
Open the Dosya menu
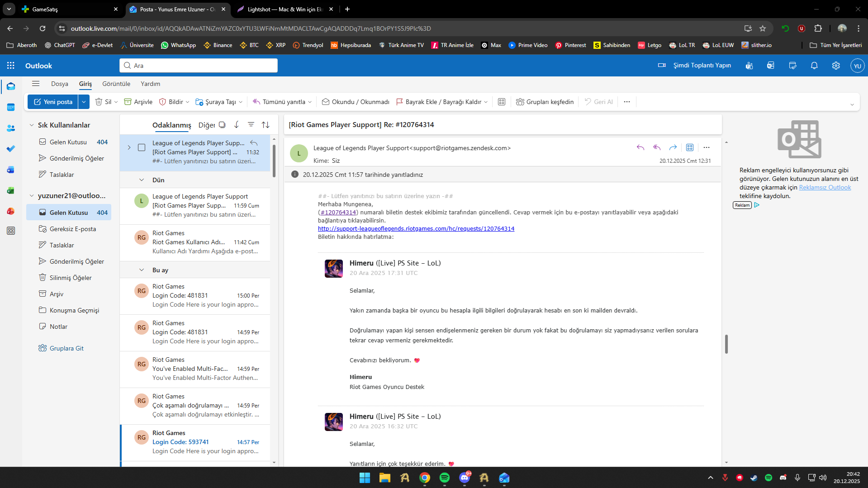(60, 84)
